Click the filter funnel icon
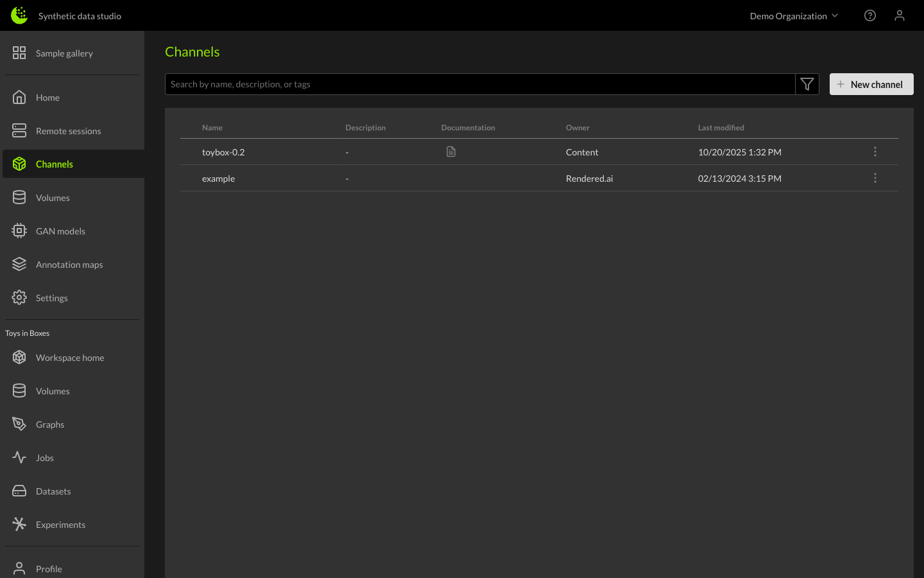Viewport: 924px width, 578px height. click(x=807, y=84)
